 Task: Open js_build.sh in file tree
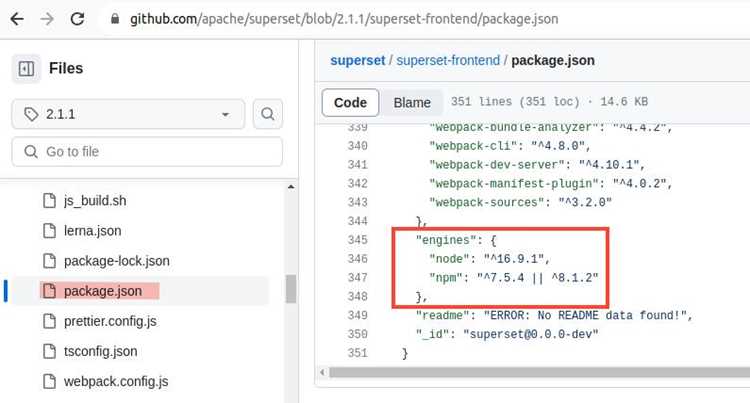click(x=95, y=201)
